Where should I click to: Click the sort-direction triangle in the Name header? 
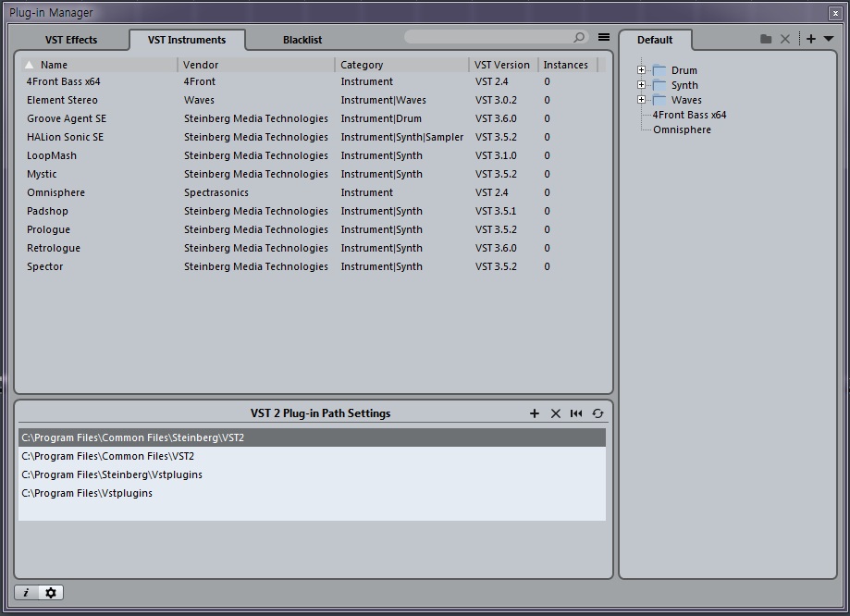[30, 65]
